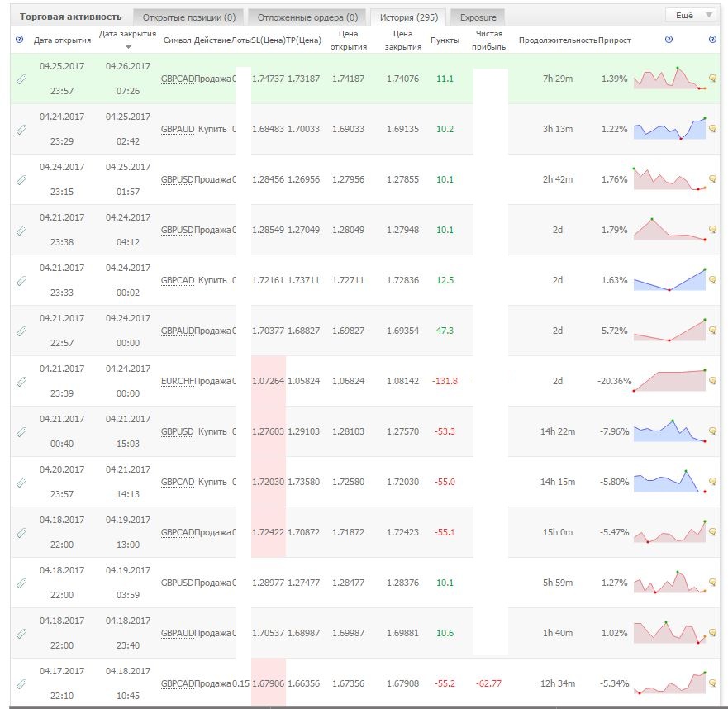Click the paperclip icon on first GBPCAD row

tap(21, 79)
